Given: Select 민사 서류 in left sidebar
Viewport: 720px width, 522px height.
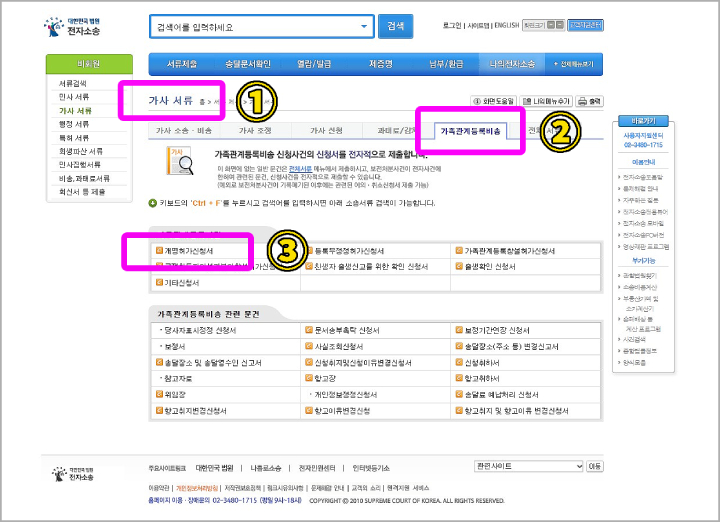Looking at the screenshot, I should [x=74, y=97].
